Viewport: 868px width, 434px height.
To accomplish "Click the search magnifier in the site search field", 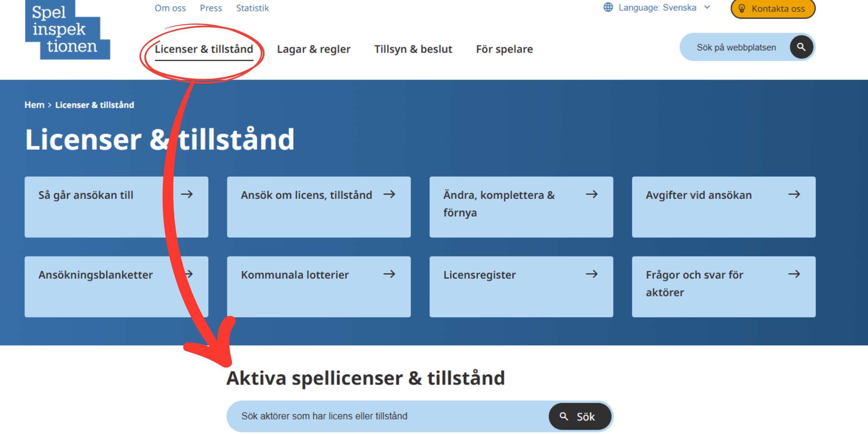I will click(801, 47).
